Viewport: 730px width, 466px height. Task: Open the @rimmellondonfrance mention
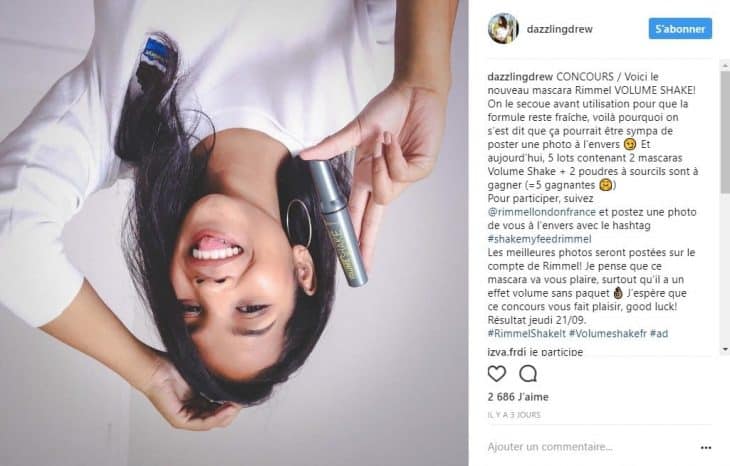[x=541, y=212]
